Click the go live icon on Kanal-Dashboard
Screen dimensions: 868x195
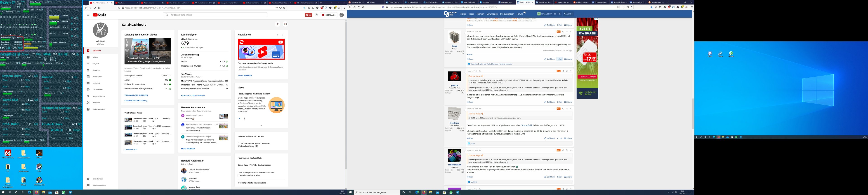pyautogui.click(x=285, y=24)
